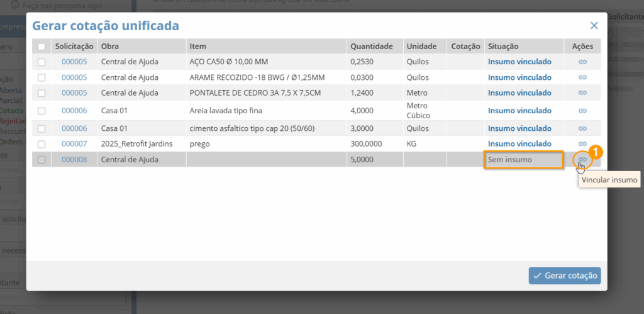Click the Sem insumo status cell
Image resolution: width=644 pixels, height=314 pixels.
(x=523, y=160)
